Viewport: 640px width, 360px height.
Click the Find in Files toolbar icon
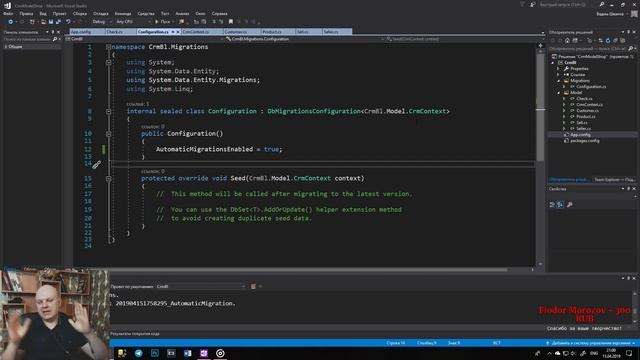pos(181,22)
